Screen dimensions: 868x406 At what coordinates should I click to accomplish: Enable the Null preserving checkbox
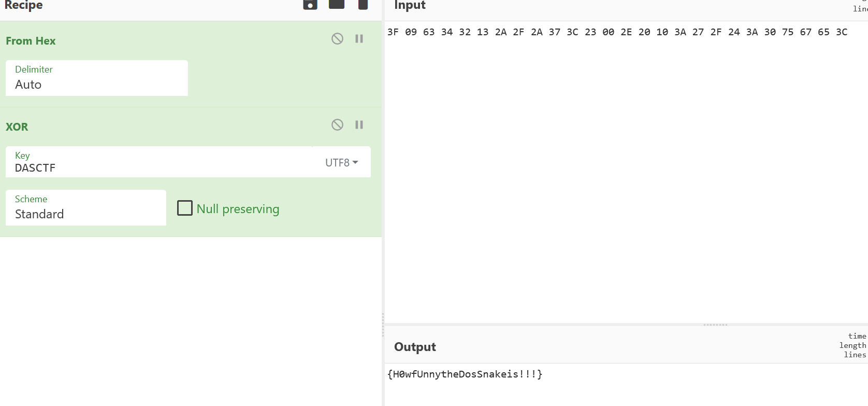point(185,208)
